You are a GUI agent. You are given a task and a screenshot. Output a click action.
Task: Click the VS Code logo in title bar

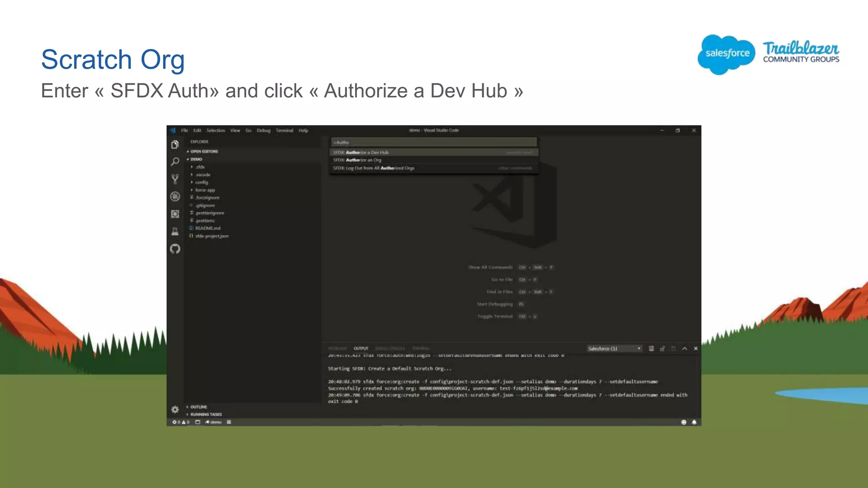[173, 130]
